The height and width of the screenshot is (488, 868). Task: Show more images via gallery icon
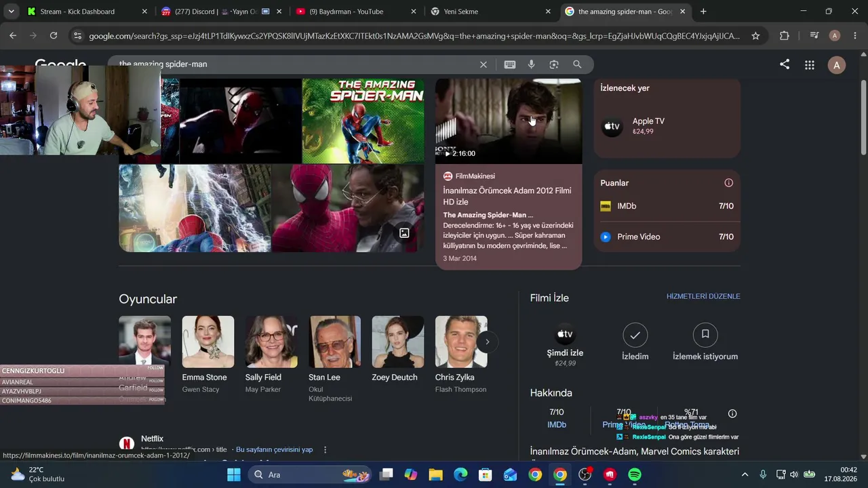(x=404, y=233)
